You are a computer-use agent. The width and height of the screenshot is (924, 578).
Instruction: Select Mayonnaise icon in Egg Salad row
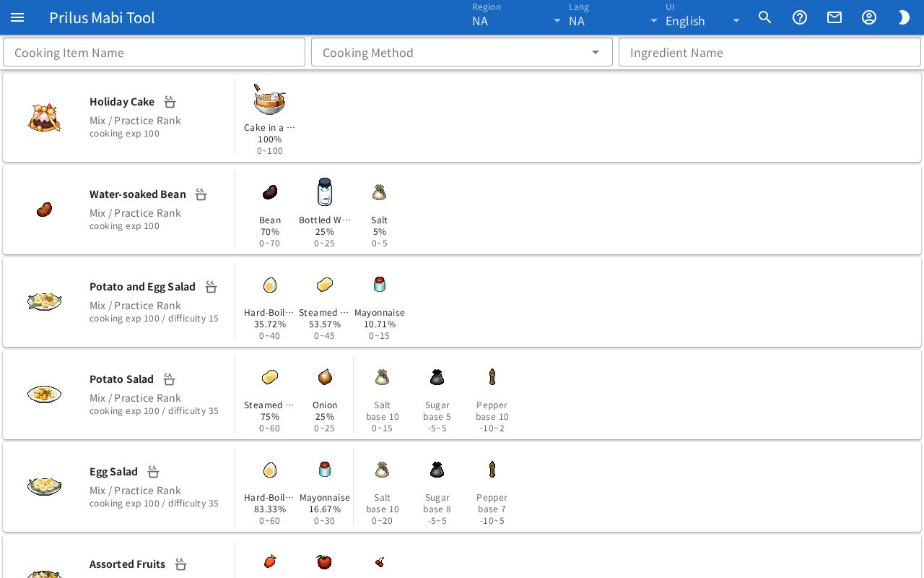[x=325, y=470]
